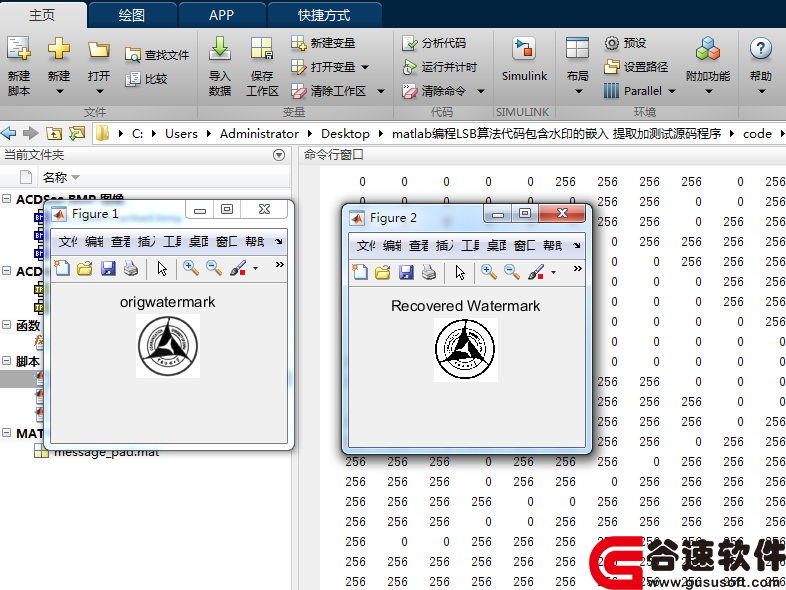This screenshot has width=786, height=590.
Task: Open the 文件 menu in Figure 1
Action: (68, 242)
